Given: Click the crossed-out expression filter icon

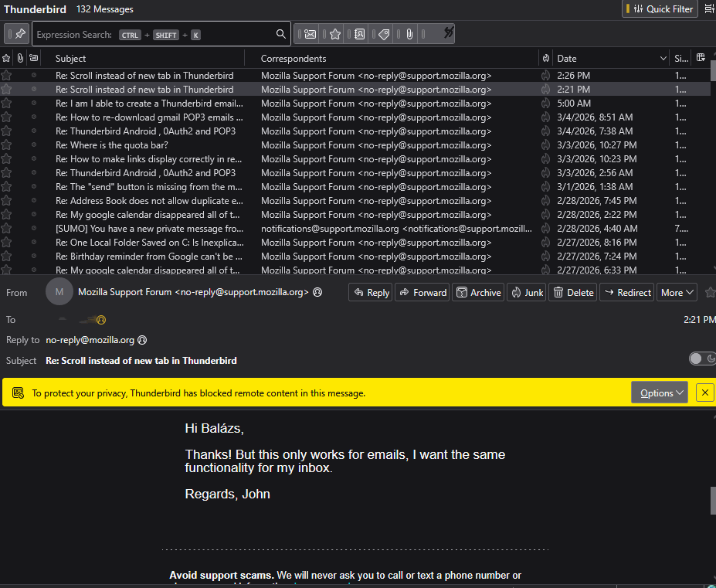Looking at the screenshot, I should 449,33.
